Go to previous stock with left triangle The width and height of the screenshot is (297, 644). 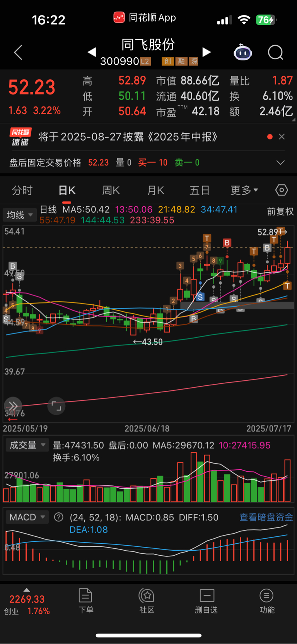click(92, 52)
